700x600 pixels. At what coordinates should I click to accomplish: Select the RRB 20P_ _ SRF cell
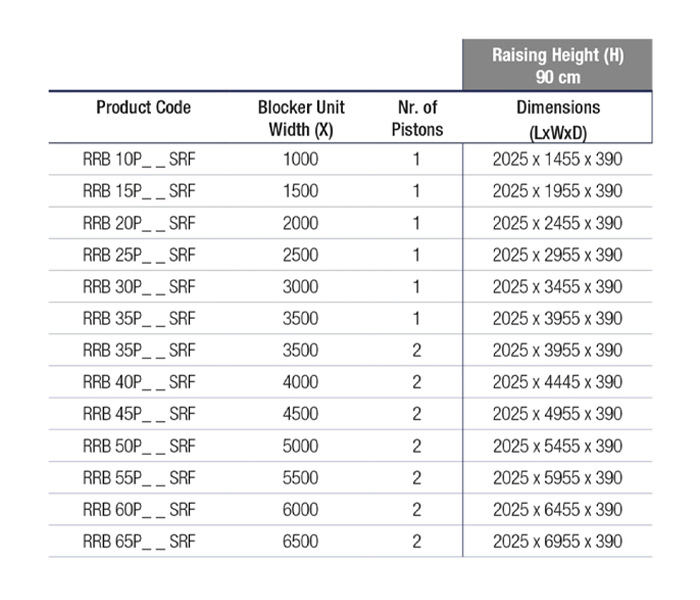(139, 223)
